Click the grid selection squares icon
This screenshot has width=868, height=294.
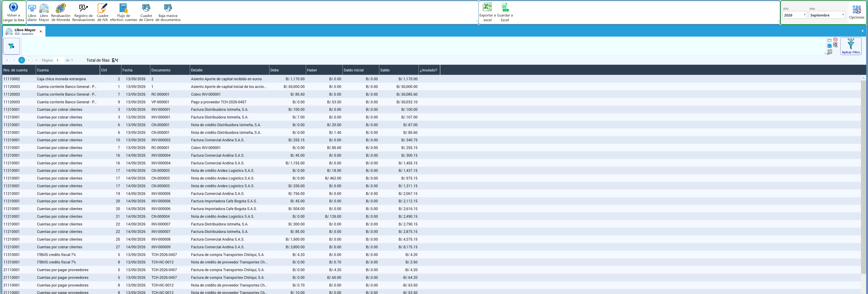[x=835, y=45]
